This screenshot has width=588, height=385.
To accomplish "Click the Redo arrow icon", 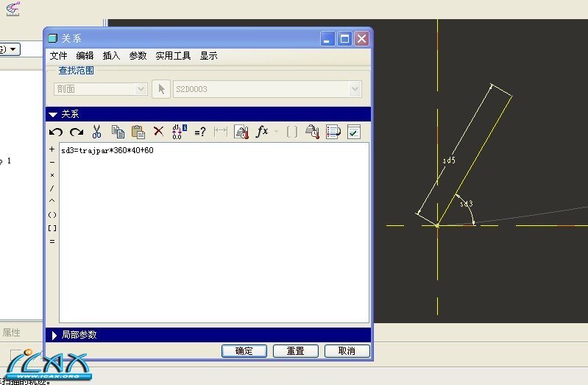I will 76,132.
